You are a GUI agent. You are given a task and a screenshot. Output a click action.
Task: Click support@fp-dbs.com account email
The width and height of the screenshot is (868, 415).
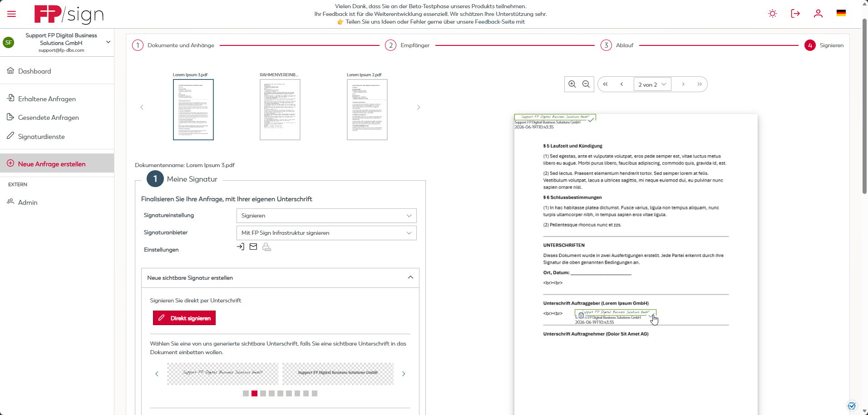point(61,50)
